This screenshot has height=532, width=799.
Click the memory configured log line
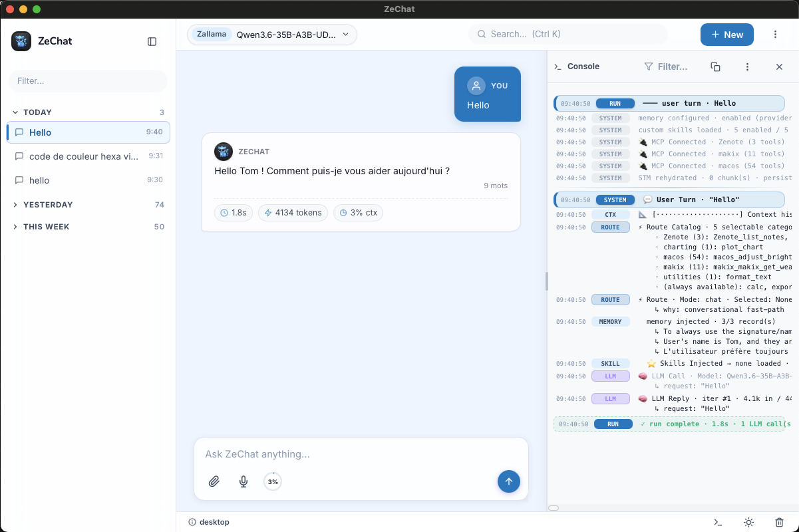[673, 118]
